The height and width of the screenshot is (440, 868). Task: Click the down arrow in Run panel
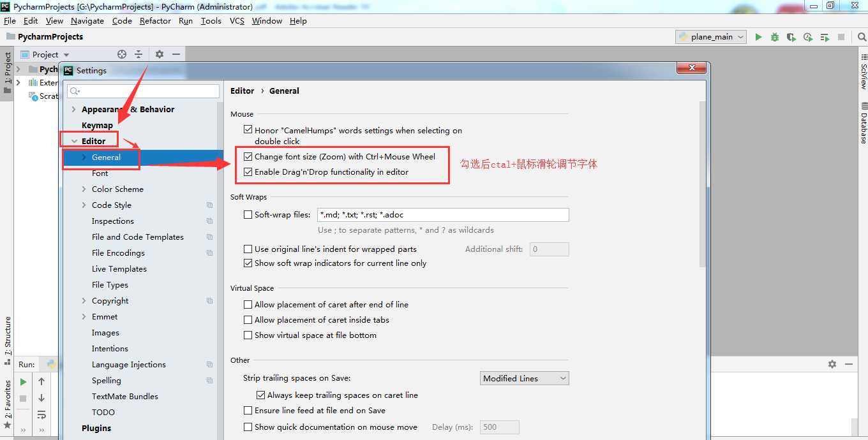pos(41,399)
